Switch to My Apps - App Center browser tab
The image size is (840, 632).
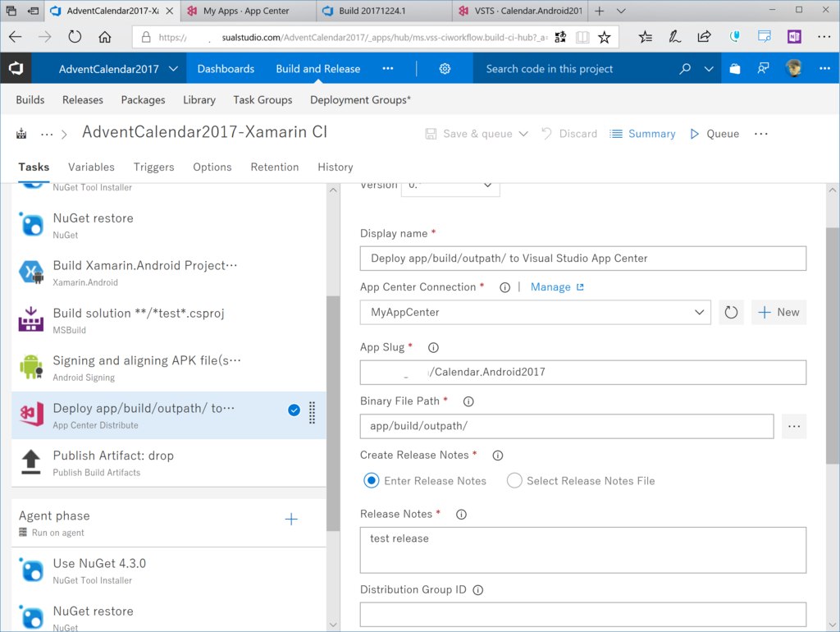click(x=247, y=11)
